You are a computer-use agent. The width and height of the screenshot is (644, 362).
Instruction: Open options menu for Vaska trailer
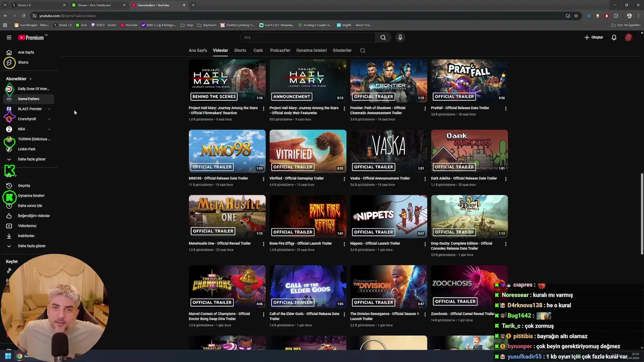tap(425, 179)
